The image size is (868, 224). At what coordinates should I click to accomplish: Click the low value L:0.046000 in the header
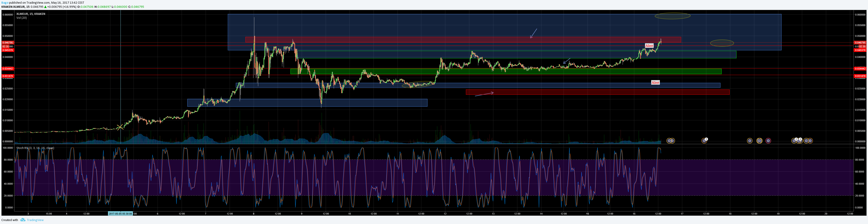[119, 7]
